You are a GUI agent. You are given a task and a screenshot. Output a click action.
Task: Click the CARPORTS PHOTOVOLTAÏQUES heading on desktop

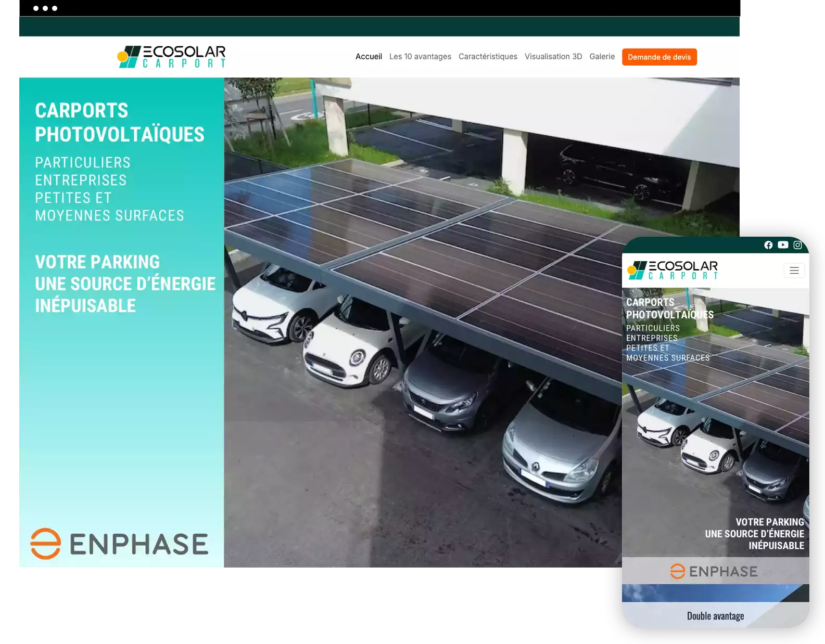pos(120,122)
